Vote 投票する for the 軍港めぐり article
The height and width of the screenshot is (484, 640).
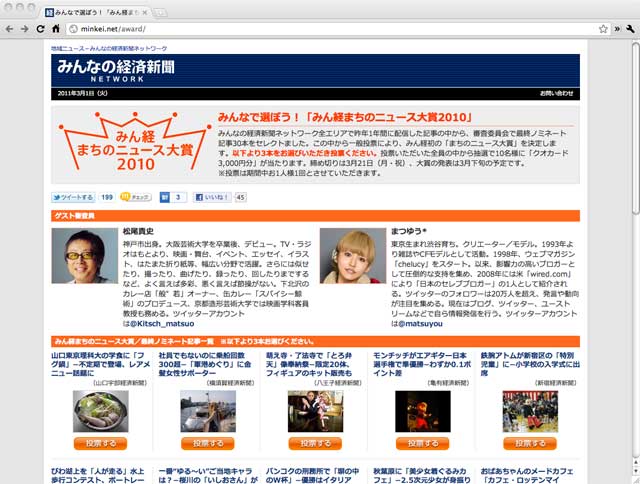point(208,444)
